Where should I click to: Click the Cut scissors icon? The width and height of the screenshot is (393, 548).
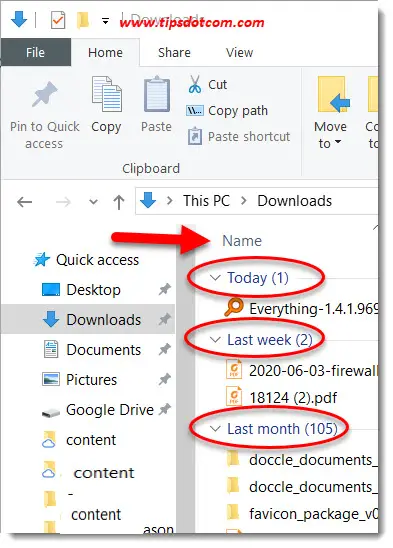[195, 84]
